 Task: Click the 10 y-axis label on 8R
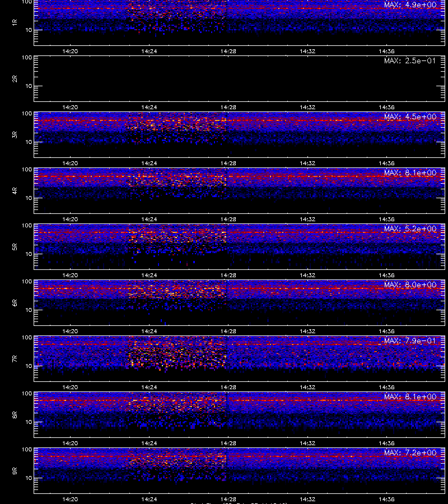[29, 422]
